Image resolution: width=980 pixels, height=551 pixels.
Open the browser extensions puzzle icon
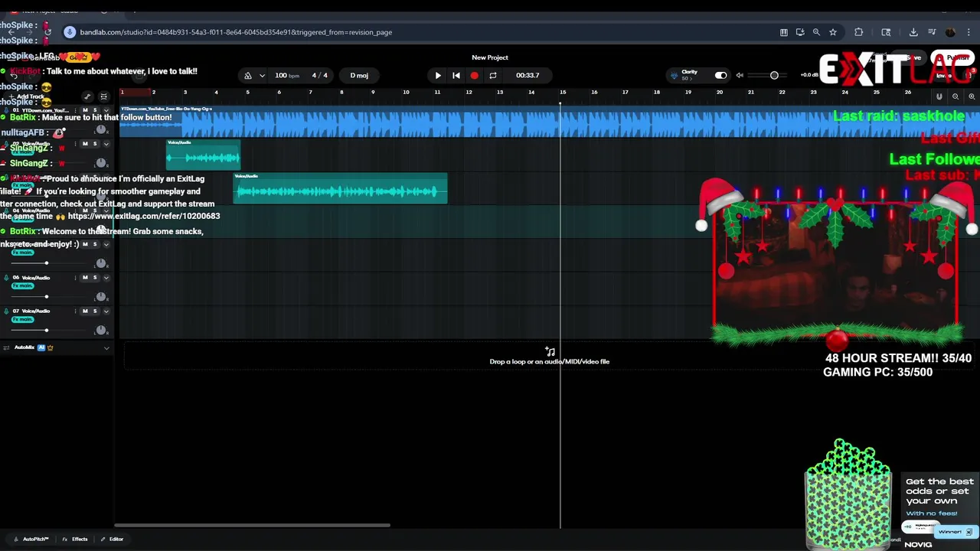858,32
